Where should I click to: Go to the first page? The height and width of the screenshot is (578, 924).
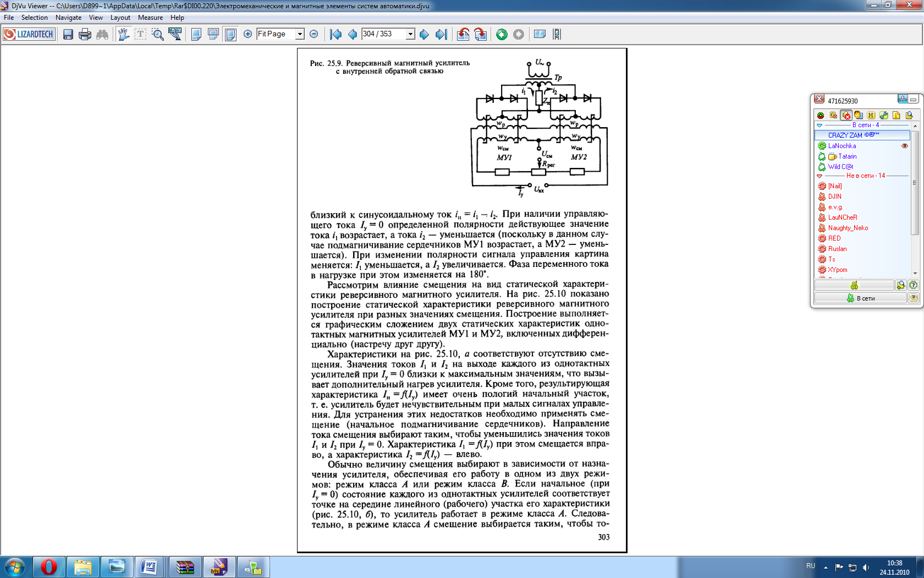coord(335,34)
